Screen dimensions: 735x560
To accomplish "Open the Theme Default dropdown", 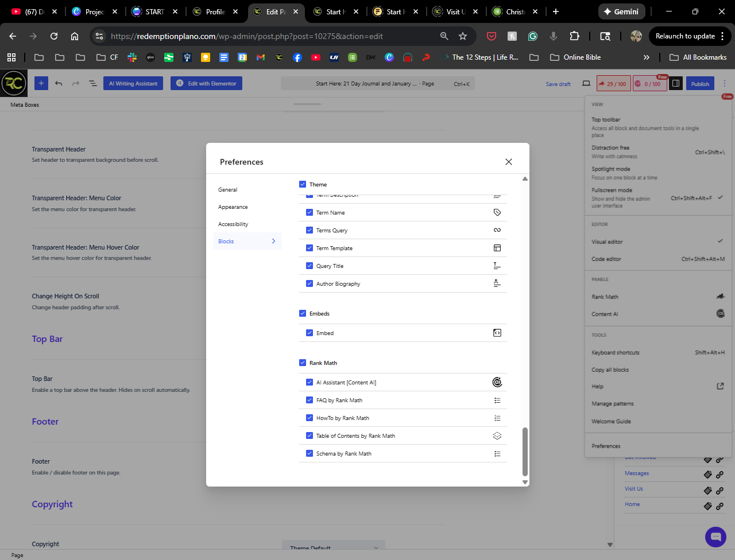I will coord(334,547).
